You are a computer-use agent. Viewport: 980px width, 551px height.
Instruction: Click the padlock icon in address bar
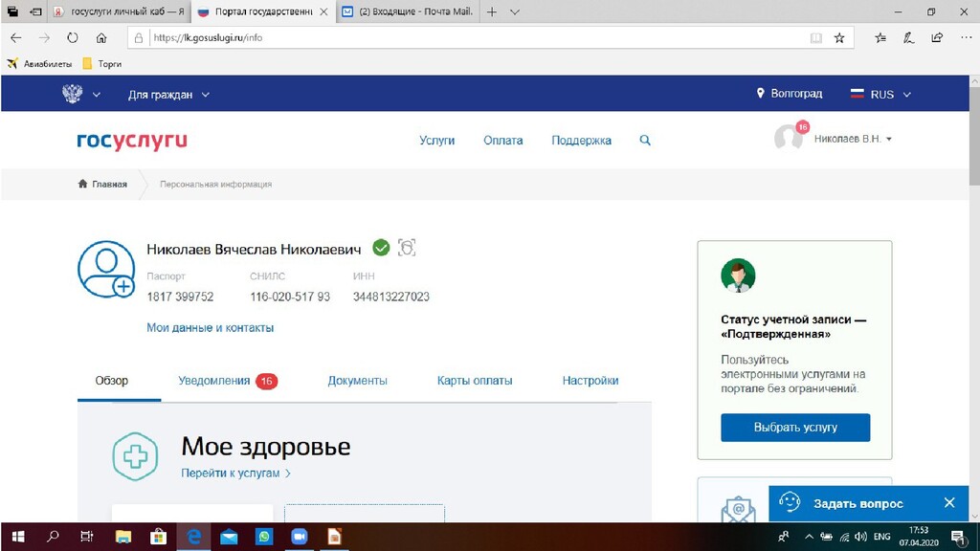139,38
